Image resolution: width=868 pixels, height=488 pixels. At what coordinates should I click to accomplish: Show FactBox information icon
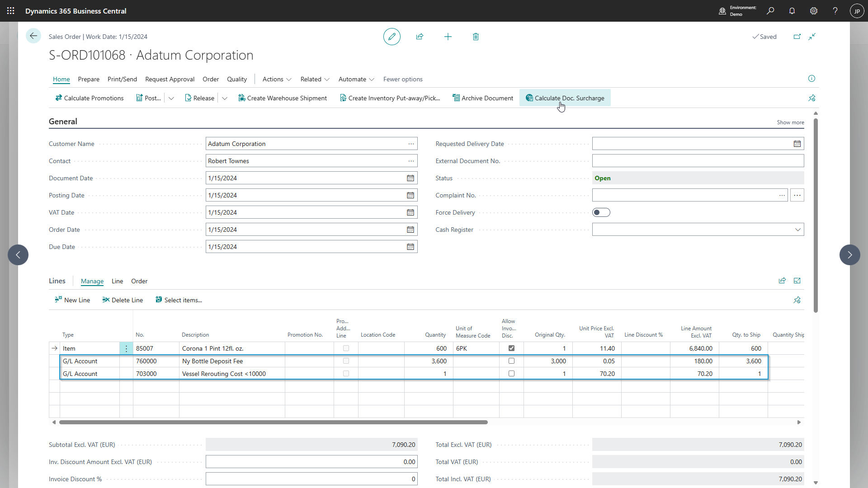click(x=812, y=79)
